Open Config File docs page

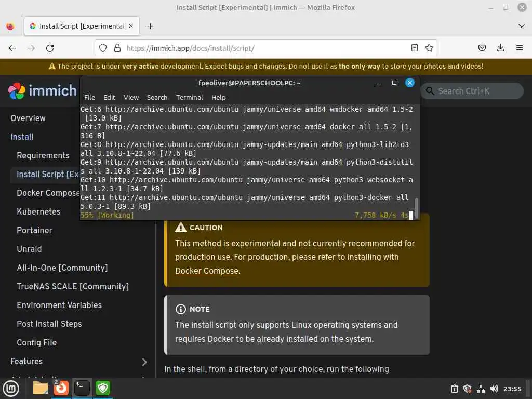pyautogui.click(x=37, y=343)
